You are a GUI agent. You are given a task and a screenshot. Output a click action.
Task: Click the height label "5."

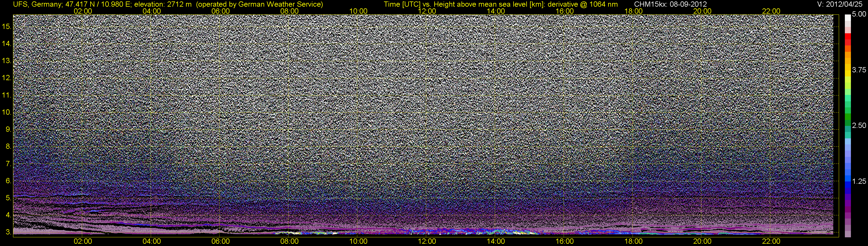pyautogui.click(x=9, y=198)
